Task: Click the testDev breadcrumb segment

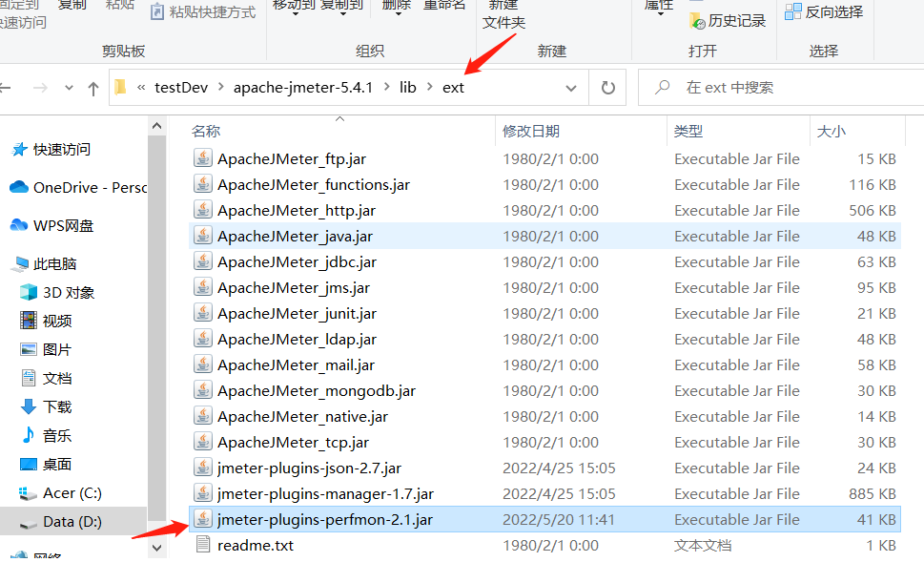Action: [x=181, y=87]
